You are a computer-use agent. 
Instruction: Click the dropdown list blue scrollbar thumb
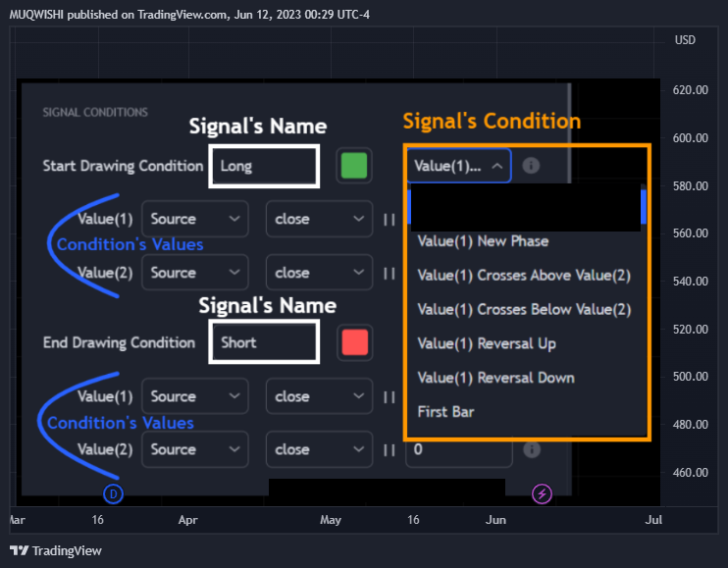pos(643,207)
